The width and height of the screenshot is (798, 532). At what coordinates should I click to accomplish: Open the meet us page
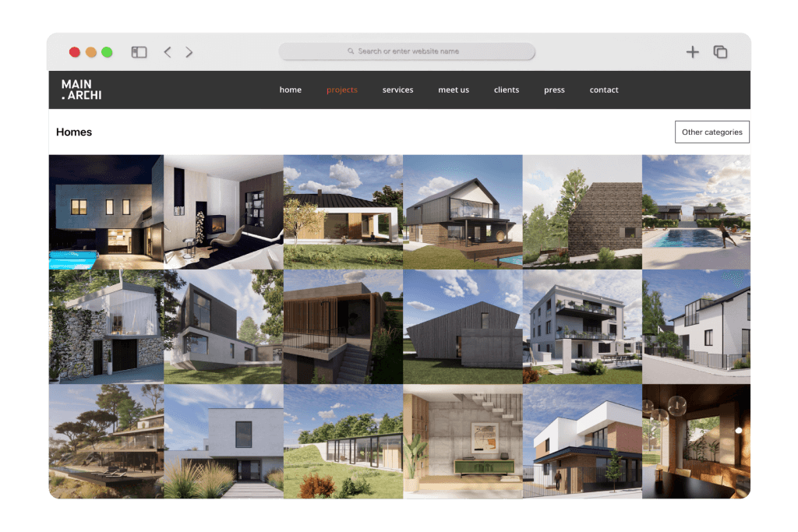[x=454, y=90]
